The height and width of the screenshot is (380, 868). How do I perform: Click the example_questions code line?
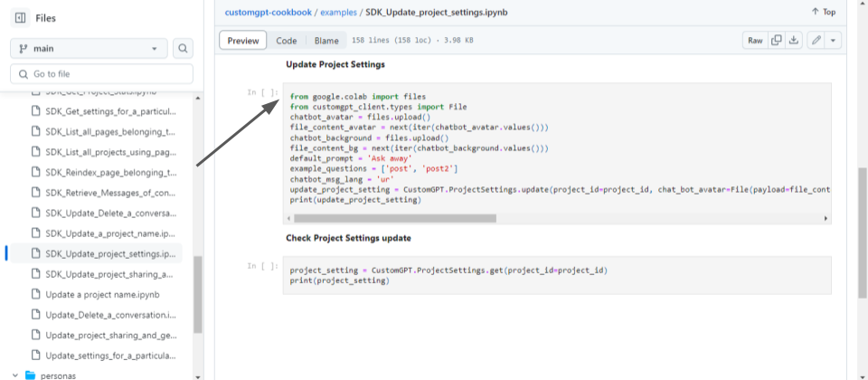coord(373,169)
